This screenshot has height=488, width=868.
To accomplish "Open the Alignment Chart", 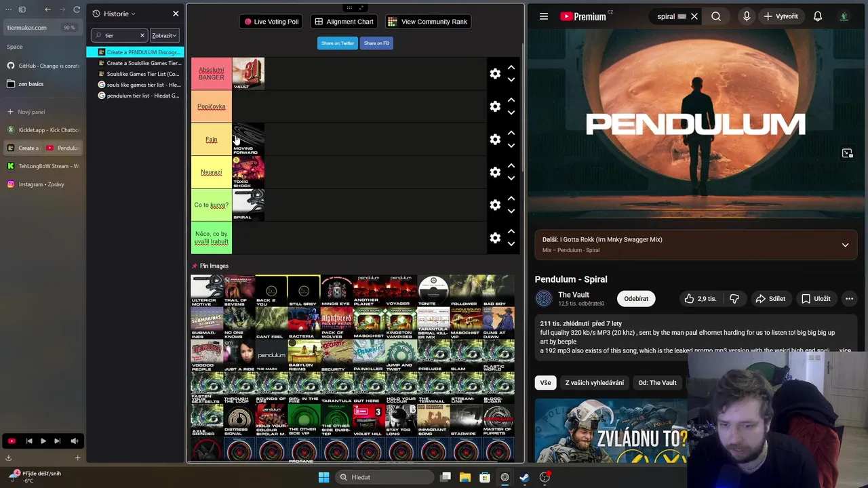I will tap(344, 22).
